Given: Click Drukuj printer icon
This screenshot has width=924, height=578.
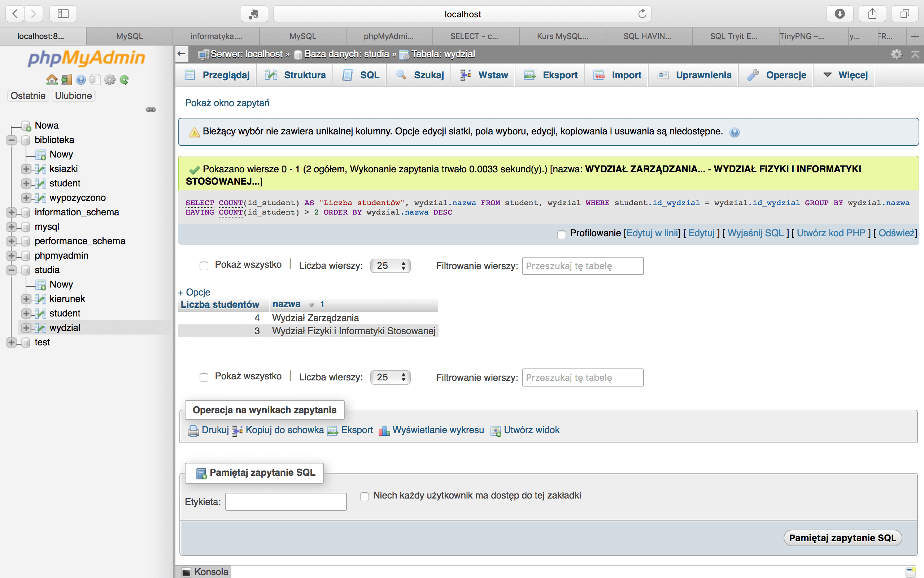Looking at the screenshot, I should (x=193, y=431).
